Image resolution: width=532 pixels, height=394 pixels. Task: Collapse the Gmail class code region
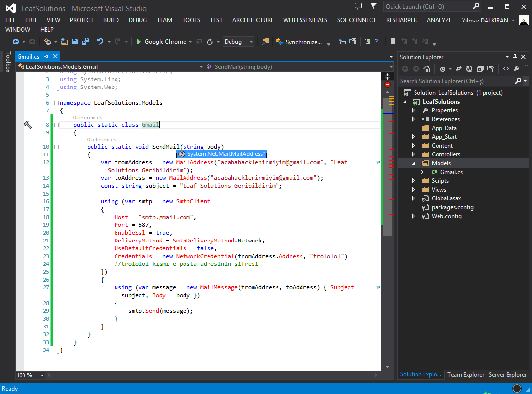coord(57,125)
